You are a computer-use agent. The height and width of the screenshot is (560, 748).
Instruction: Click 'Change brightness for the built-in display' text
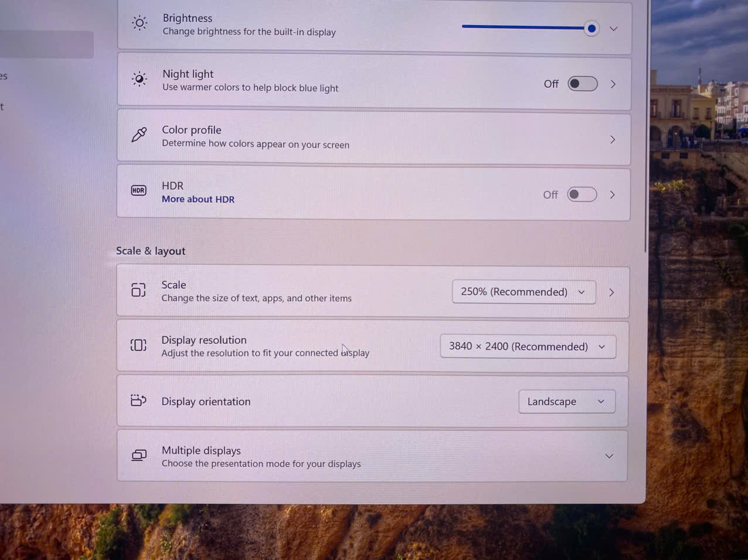pyautogui.click(x=249, y=32)
